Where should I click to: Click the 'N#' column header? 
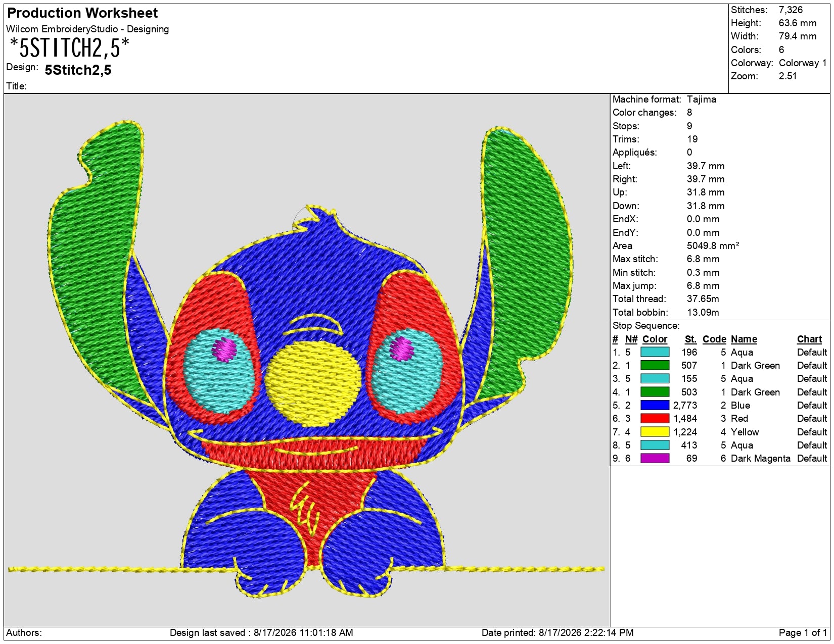pos(631,339)
